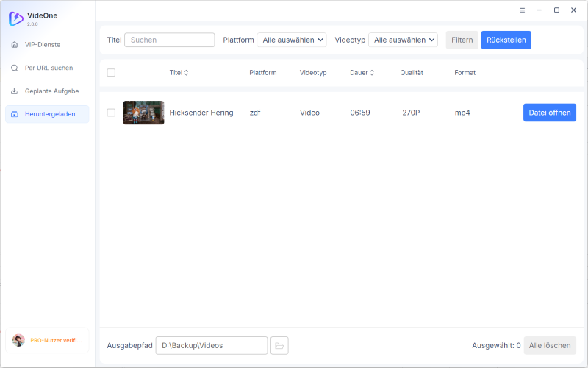The width and height of the screenshot is (588, 368).
Task: Click the PRO-Nutzer verifi... label
Action: [x=57, y=340]
